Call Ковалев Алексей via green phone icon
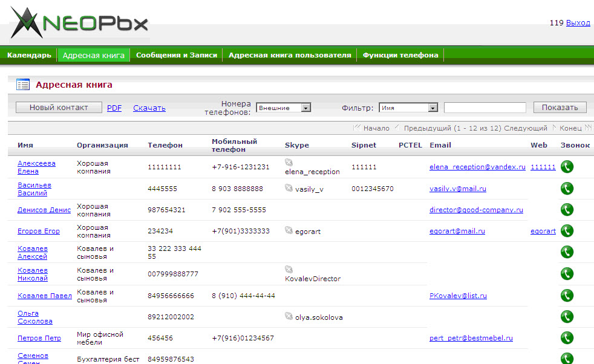The height and width of the screenshot is (364, 594). (x=567, y=252)
